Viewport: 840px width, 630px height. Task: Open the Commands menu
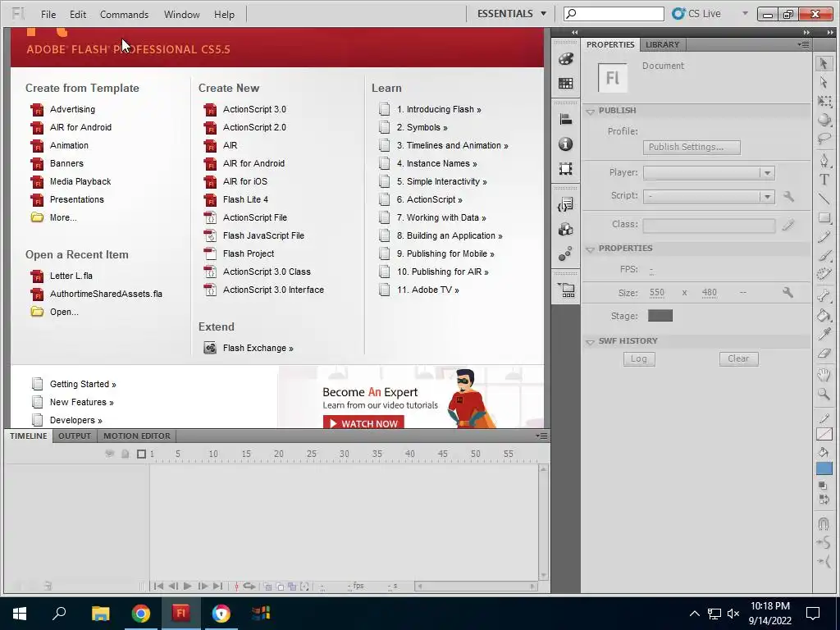pos(125,15)
